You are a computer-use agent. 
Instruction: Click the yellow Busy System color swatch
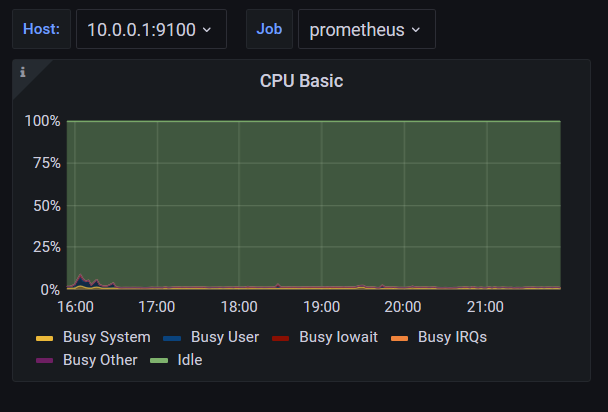coord(45,338)
